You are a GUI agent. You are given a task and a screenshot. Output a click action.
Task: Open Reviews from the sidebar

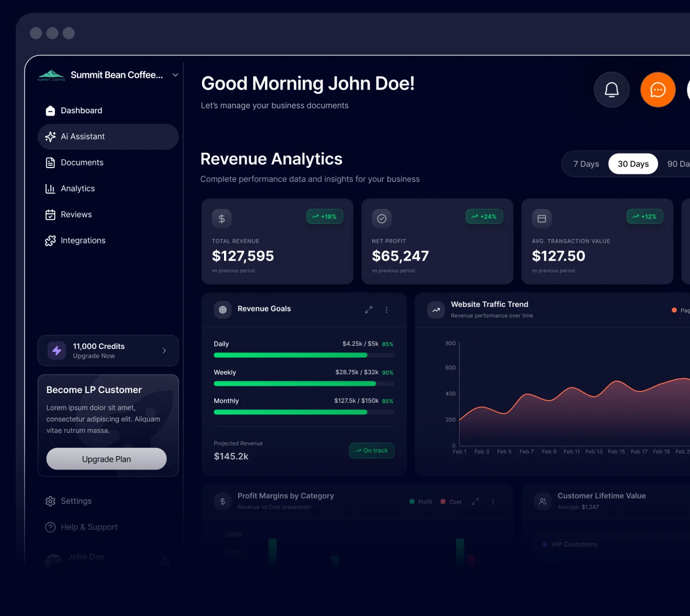108,215
